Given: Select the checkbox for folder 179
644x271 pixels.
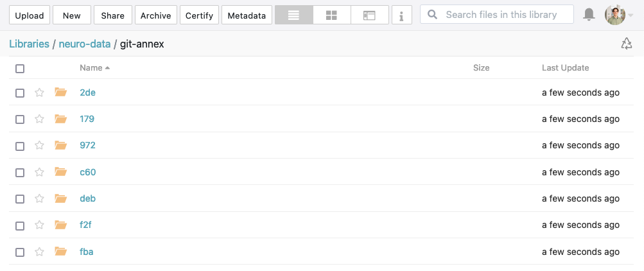Looking at the screenshot, I should click(20, 119).
